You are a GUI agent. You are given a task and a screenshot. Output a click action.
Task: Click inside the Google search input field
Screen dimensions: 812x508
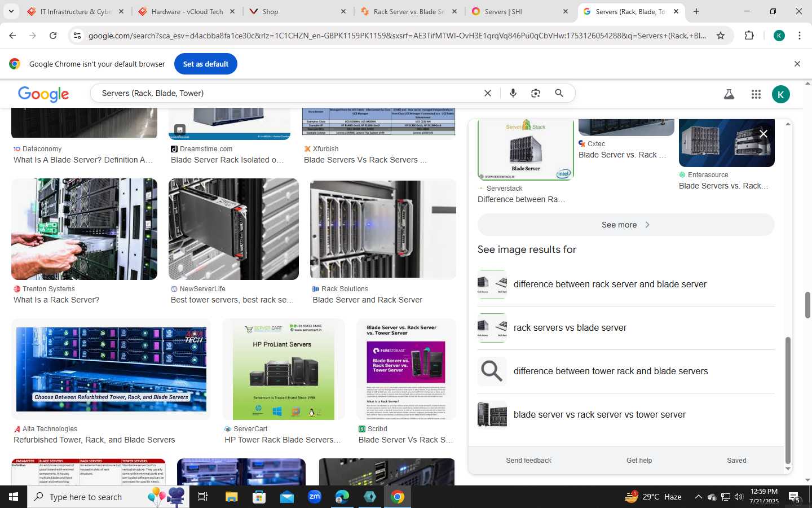(288, 93)
